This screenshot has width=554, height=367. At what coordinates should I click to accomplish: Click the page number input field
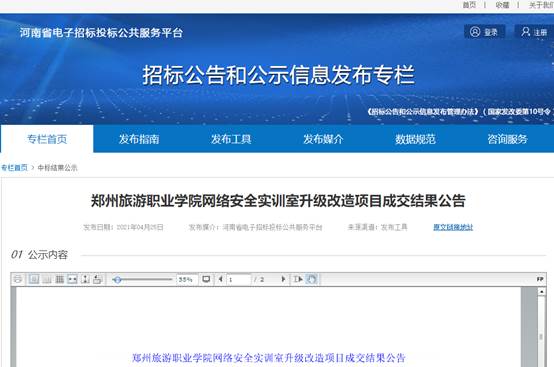click(238, 279)
